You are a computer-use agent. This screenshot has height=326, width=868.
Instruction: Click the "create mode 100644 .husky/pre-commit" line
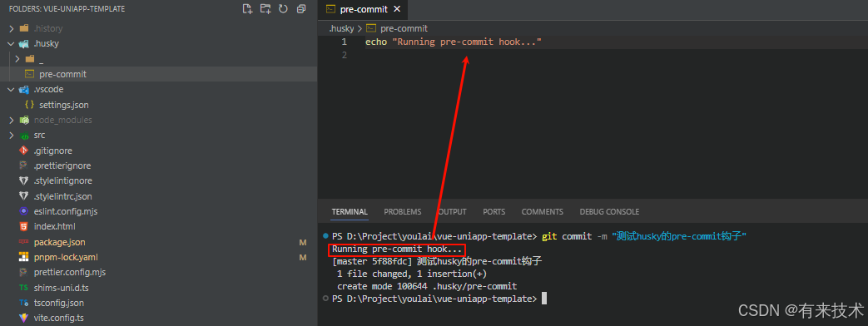click(x=427, y=286)
